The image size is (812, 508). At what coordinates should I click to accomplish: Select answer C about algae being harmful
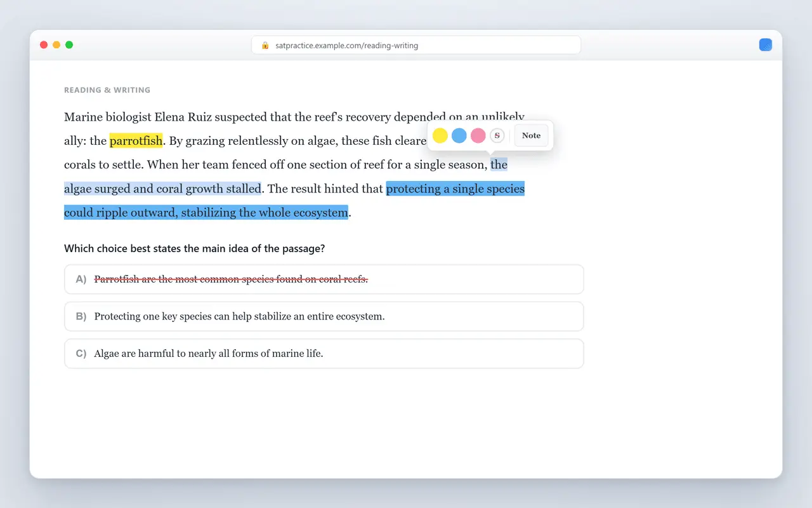pyautogui.click(x=324, y=353)
